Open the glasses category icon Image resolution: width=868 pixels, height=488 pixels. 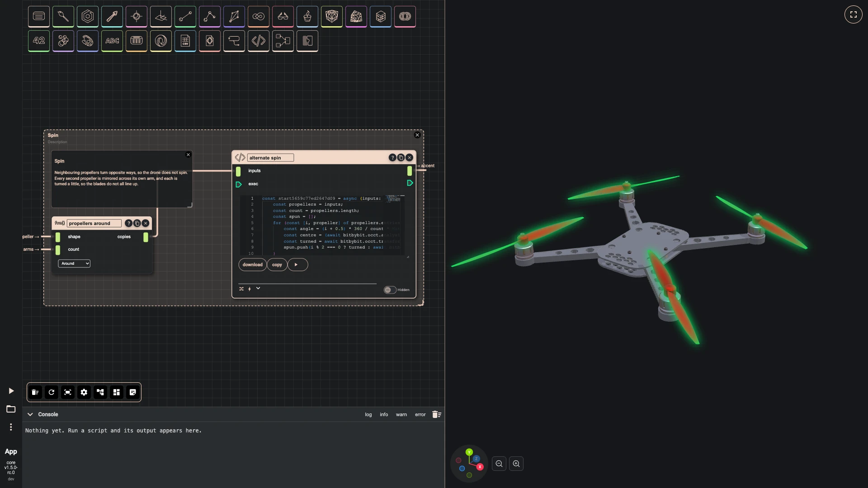pyautogui.click(x=283, y=17)
